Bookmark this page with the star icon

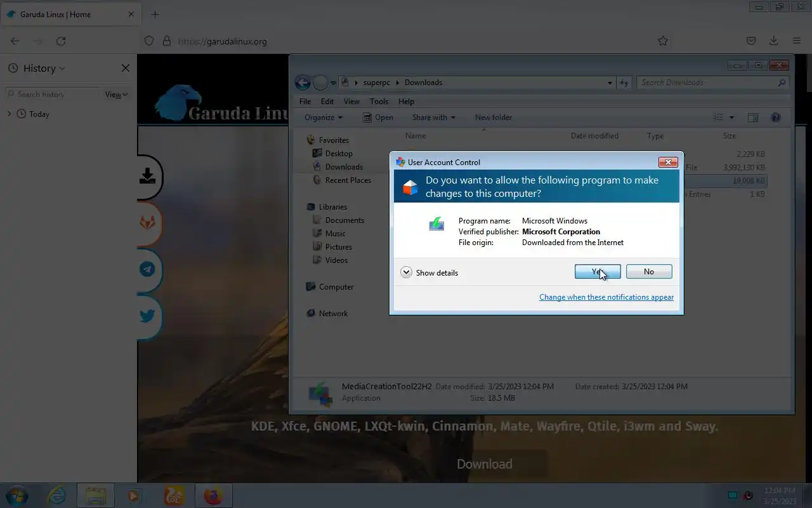[x=663, y=41]
